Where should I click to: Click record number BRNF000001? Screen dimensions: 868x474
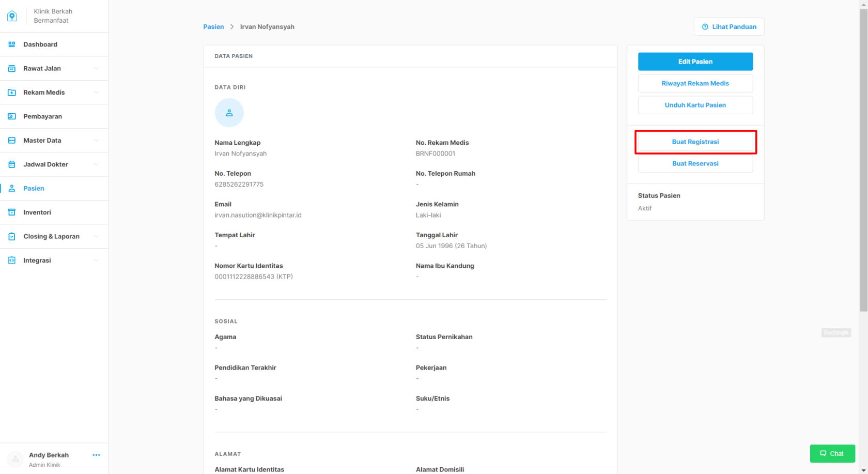(x=436, y=154)
